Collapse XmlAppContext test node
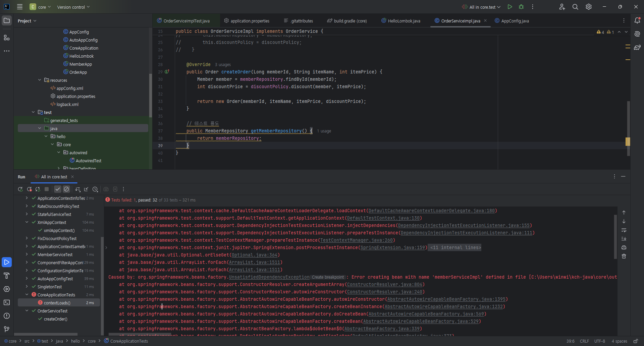The width and height of the screenshot is (644, 346). tap(27, 222)
